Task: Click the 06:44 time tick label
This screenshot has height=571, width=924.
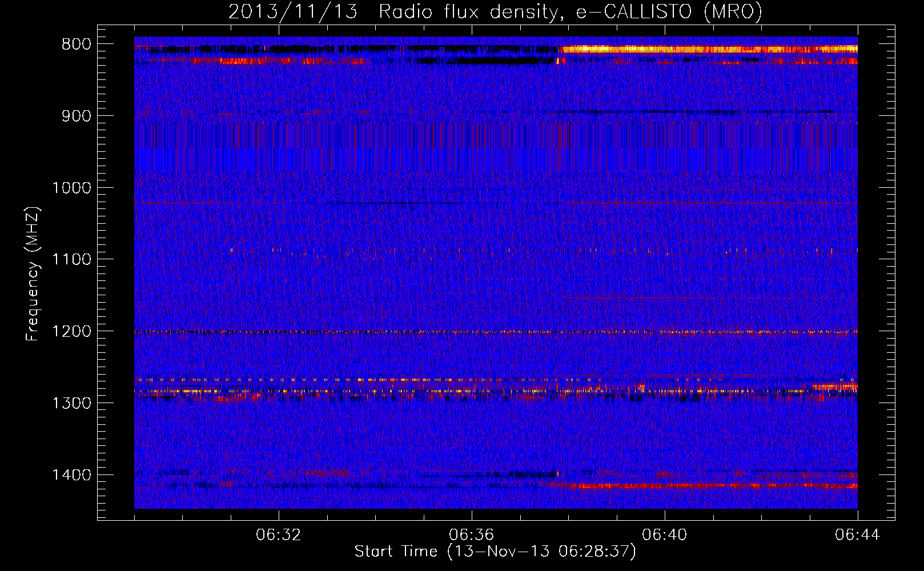Action: click(858, 535)
